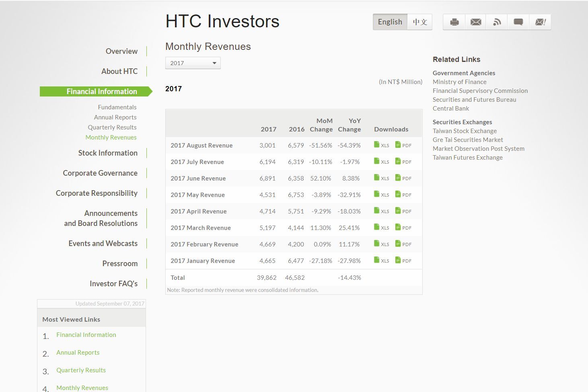Go to Events and Webcasts
The image size is (588, 392).
[x=103, y=243]
